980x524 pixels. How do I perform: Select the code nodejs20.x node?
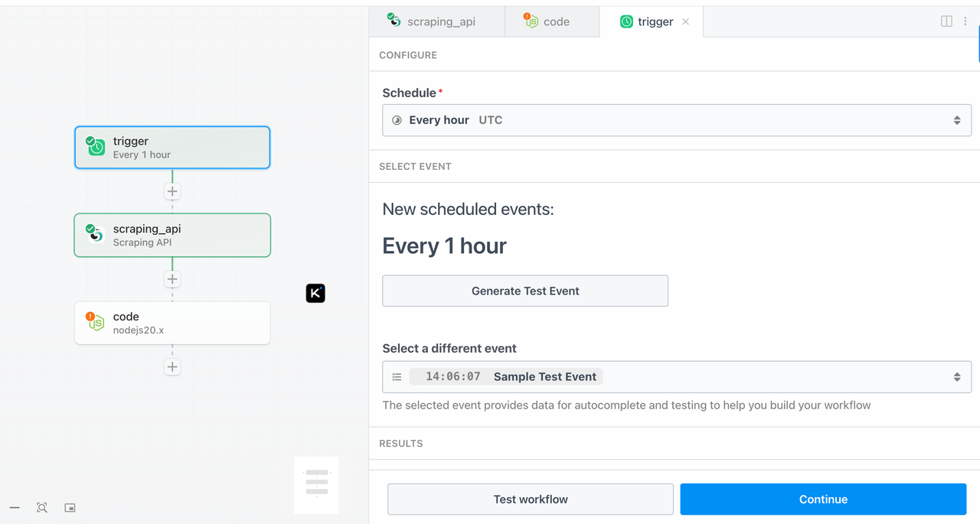click(172, 323)
